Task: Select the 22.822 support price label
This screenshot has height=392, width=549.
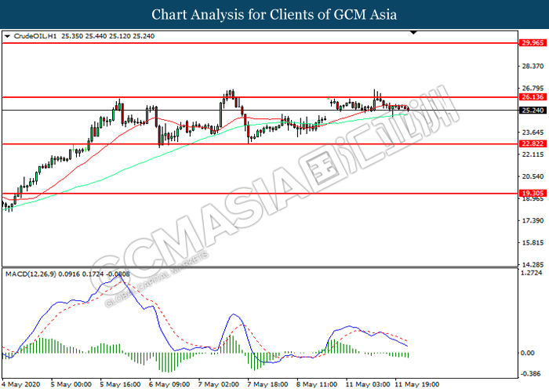Action: click(533, 143)
